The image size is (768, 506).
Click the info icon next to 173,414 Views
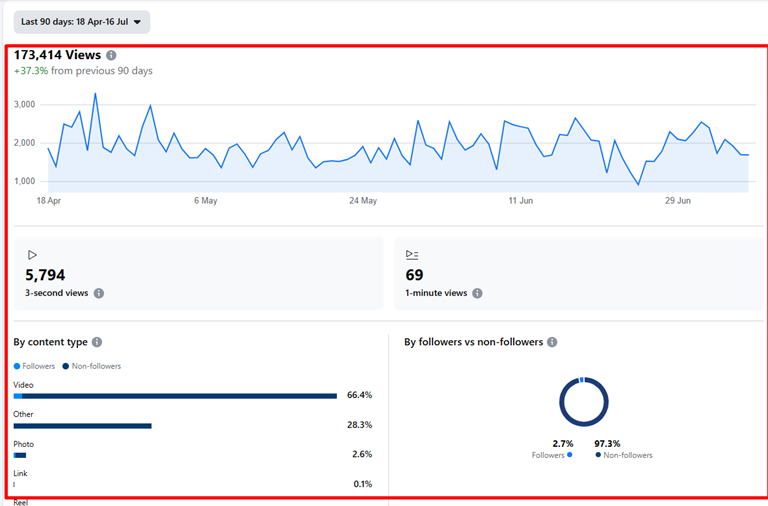tap(112, 55)
